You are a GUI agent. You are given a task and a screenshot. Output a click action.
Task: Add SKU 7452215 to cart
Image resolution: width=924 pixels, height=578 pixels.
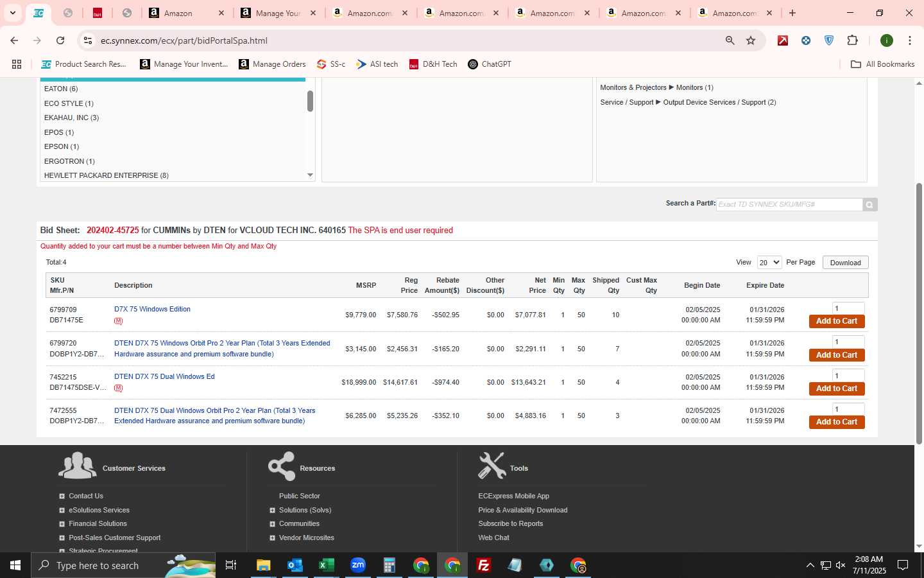coord(837,389)
